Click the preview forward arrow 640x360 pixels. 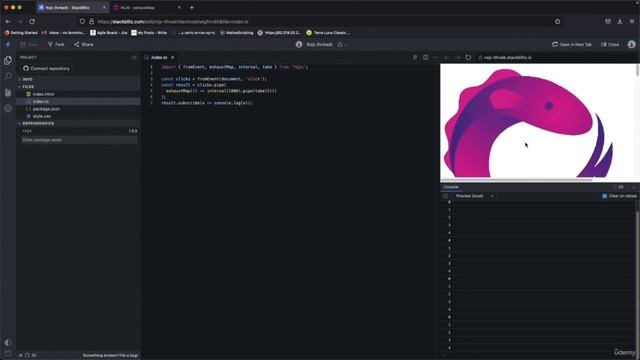458,58
